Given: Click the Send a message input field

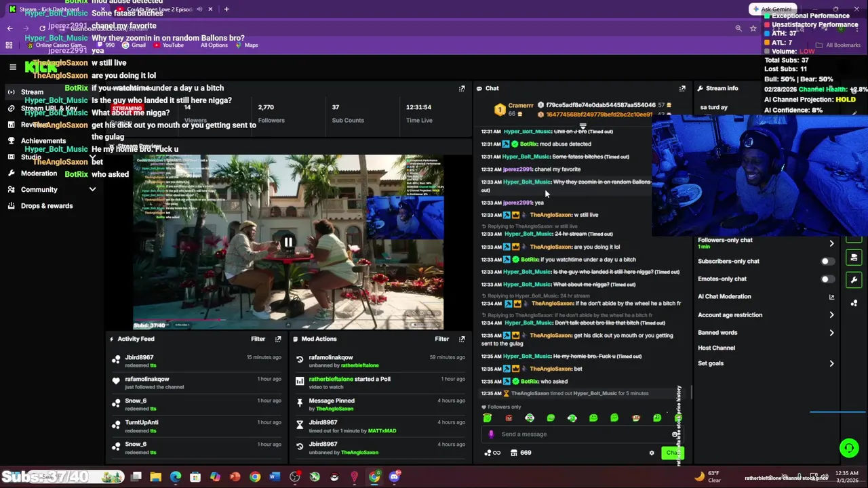Looking at the screenshot, I should [582, 434].
